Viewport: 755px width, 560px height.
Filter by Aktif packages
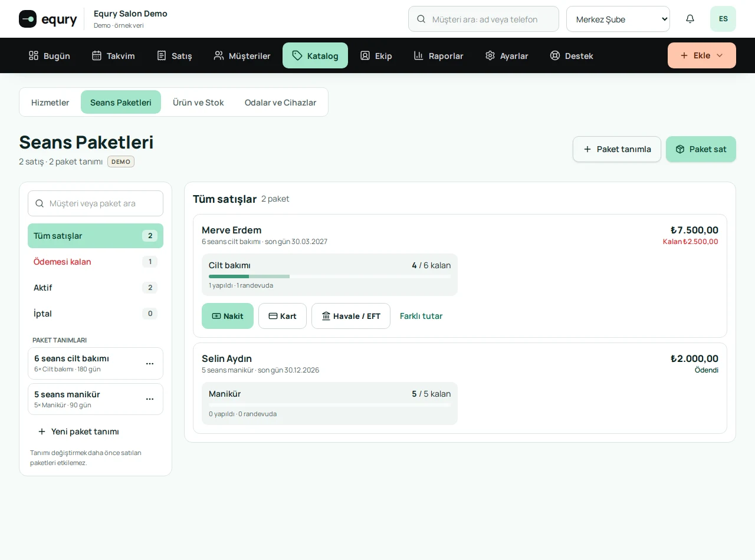point(96,288)
